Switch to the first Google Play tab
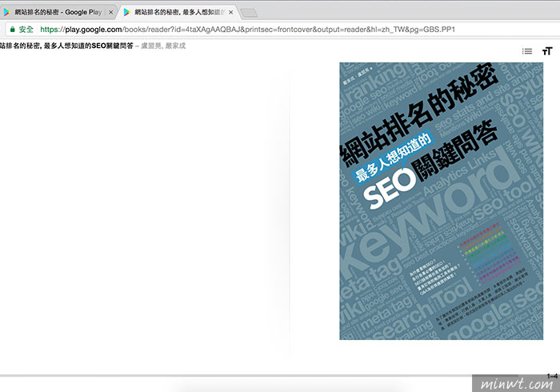 58,12
